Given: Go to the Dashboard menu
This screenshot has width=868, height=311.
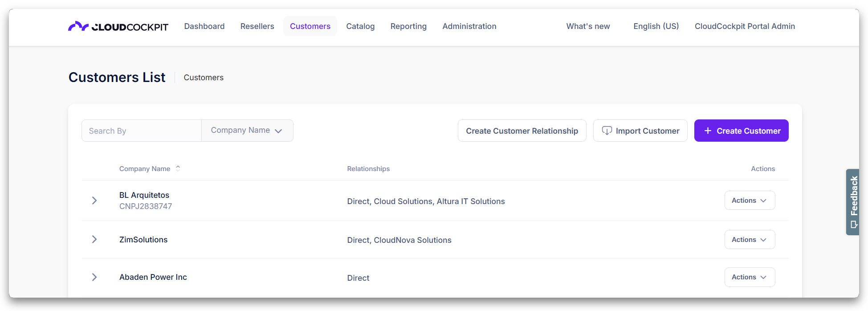Looking at the screenshot, I should pos(204,26).
